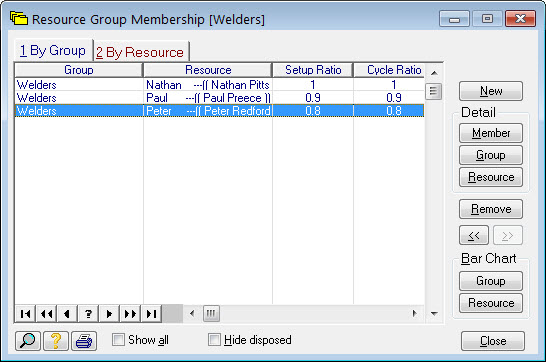This screenshot has height=362, width=546.
Task: Minimize the Resource Group Membership window
Action: point(454,19)
